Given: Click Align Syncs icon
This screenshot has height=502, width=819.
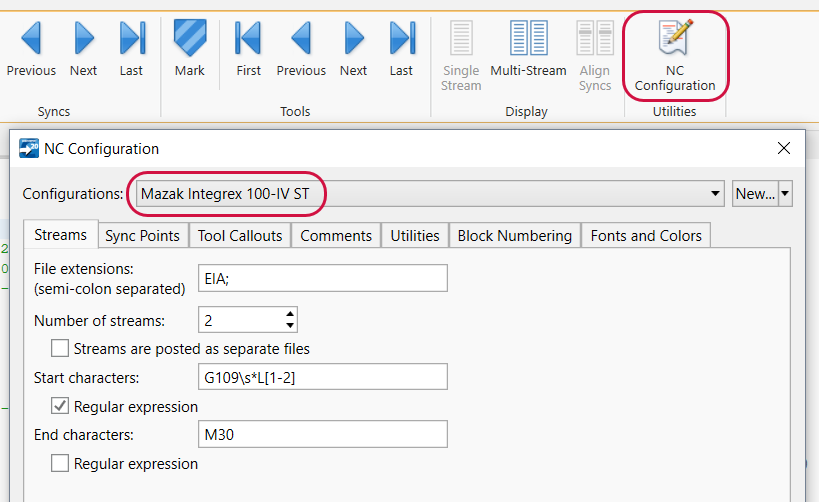Looking at the screenshot, I should tap(595, 38).
